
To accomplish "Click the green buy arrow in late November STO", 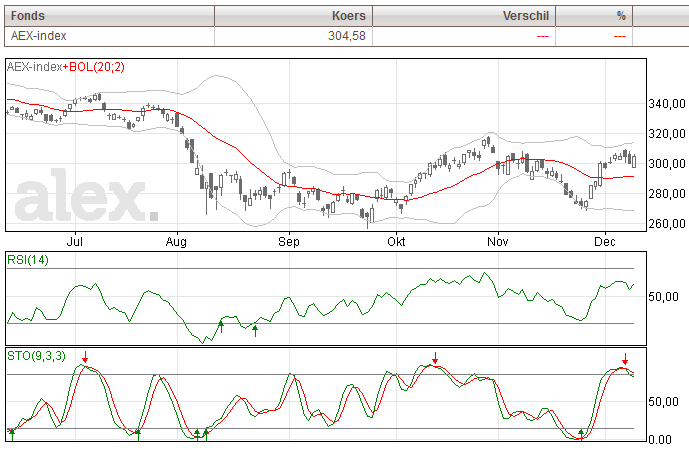I will 581,435.
